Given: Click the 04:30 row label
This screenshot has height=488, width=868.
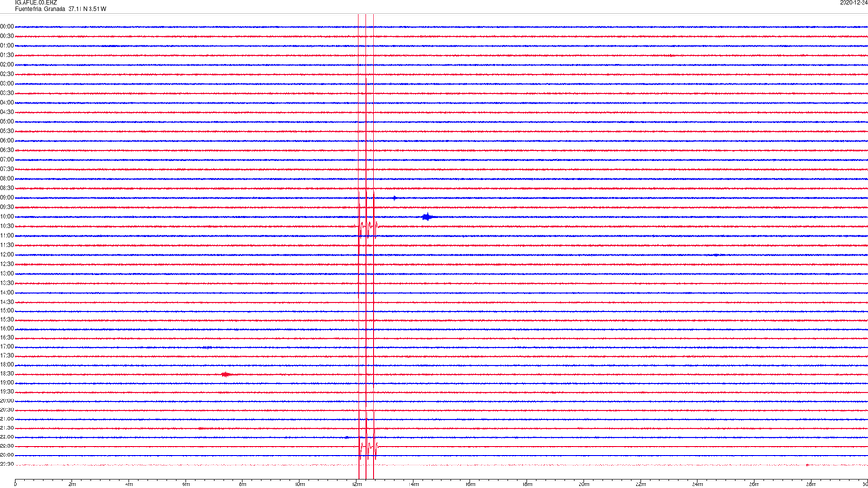Looking at the screenshot, I should coord(6,112).
